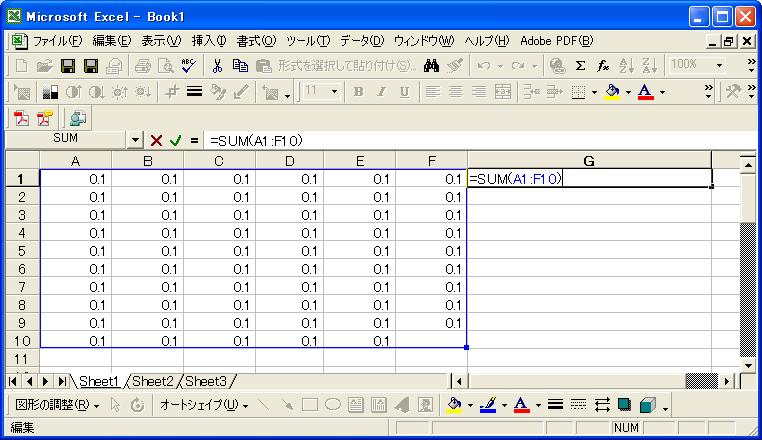Click the Dash Style icon
Viewport: 762px width, 440px height.
point(578,405)
